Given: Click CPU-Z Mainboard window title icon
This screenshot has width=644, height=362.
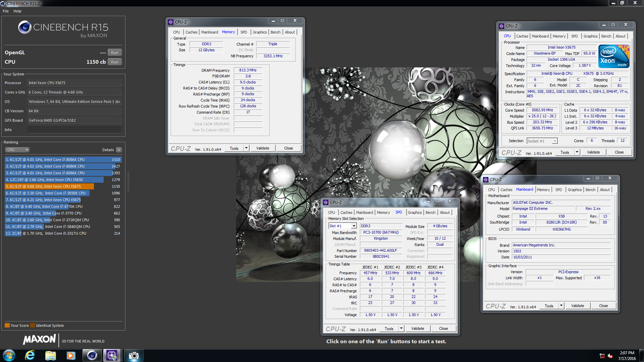Looking at the screenshot, I should [x=486, y=180].
